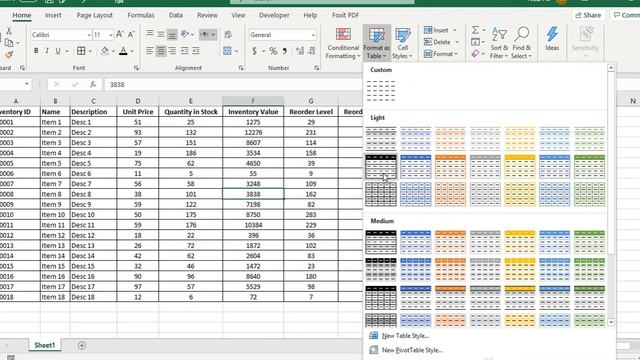Click Decrease Decimal icon
This screenshot has height=360, width=640.
[x=311, y=51]
